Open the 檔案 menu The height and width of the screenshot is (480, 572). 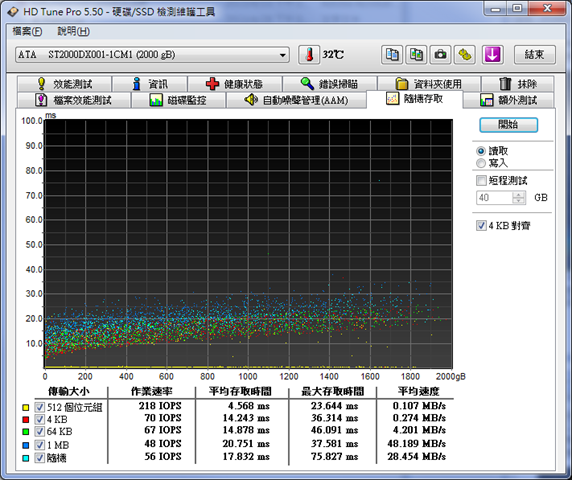coord(27,31)
